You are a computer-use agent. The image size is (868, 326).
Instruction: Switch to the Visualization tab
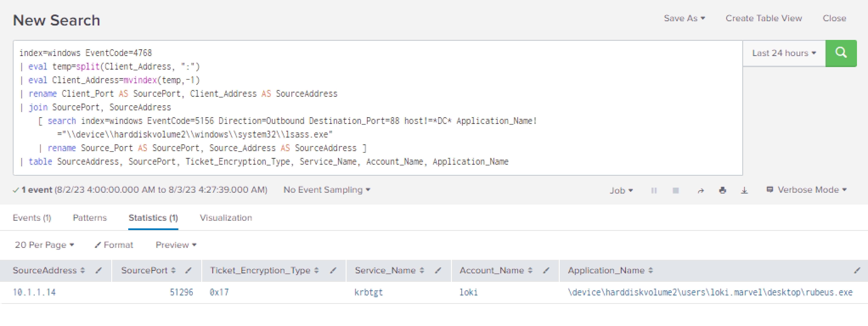[x=226, y=218]
